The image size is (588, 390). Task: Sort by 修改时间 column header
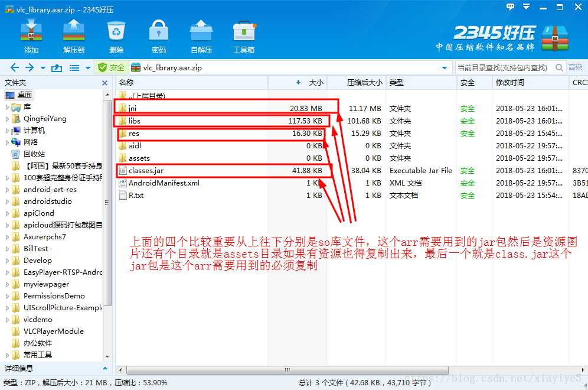coord(530,83)
